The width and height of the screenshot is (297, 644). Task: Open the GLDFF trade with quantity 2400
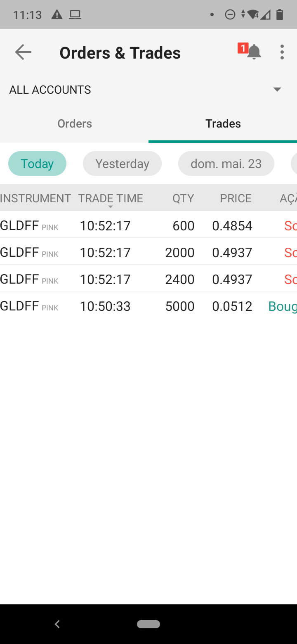pyautogui.click(x=148, y=279)
